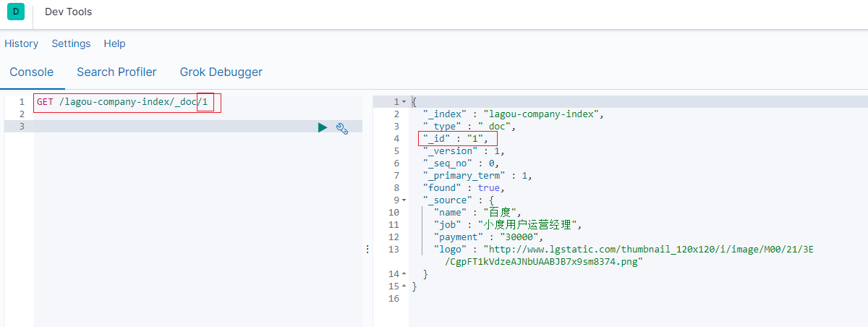Collapse the root JSON object fold arrow
868x327 pixels.
[x=404, y=102]
